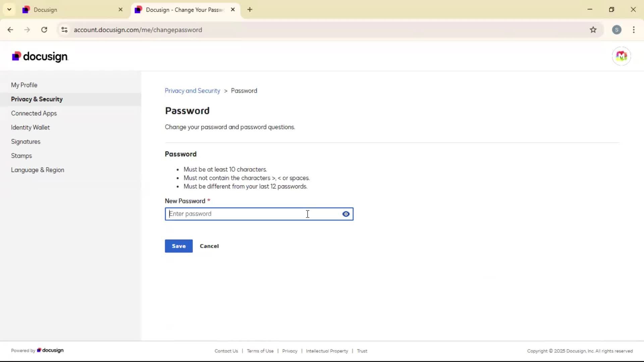Open Contact Us footer link
The width and height of the screenshot is (644, 362).
click(x=226, y=351)
